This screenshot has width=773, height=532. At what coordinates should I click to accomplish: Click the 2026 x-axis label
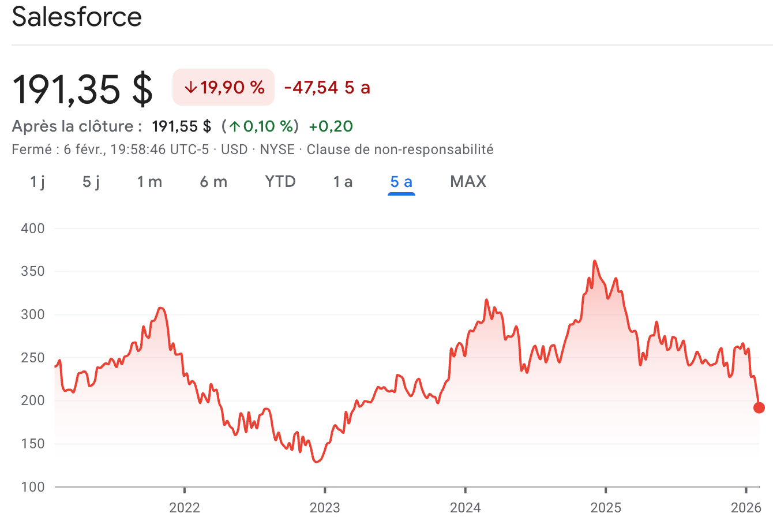pos(746,508)
